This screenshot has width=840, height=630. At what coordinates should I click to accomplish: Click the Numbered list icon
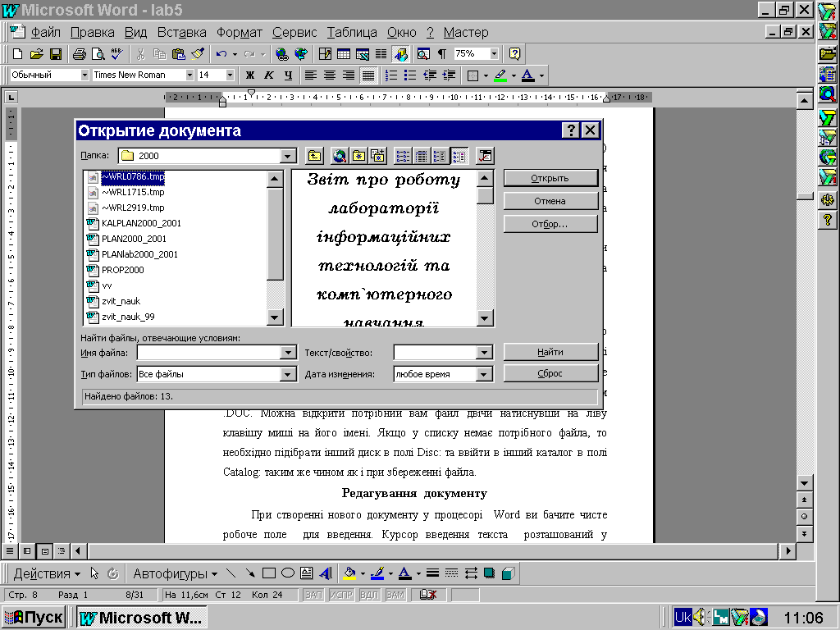tap(391, 75)
